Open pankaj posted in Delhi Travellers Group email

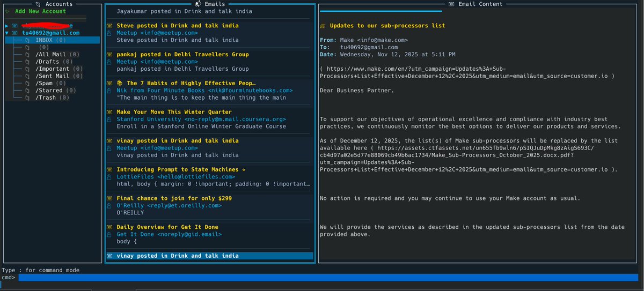(182, 55)
